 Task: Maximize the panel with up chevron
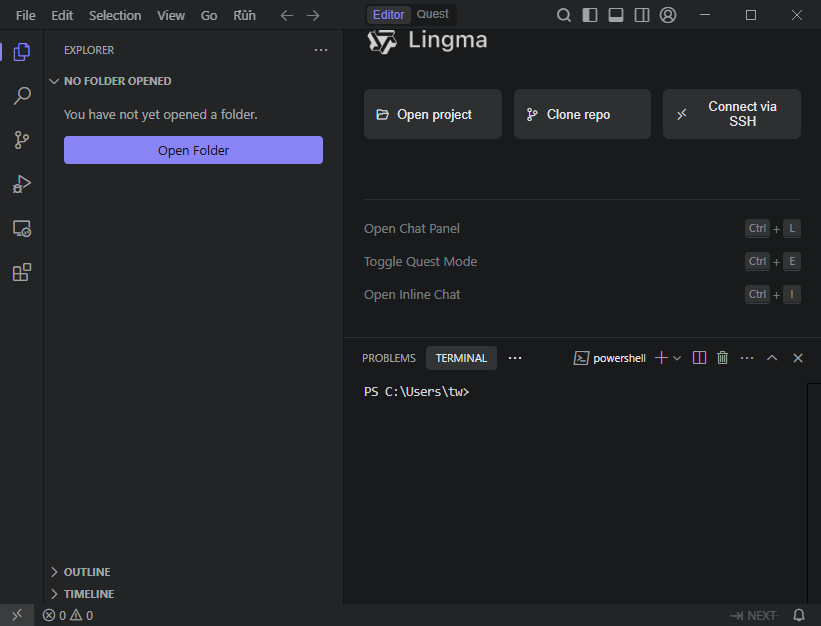(x=772, y=358)
